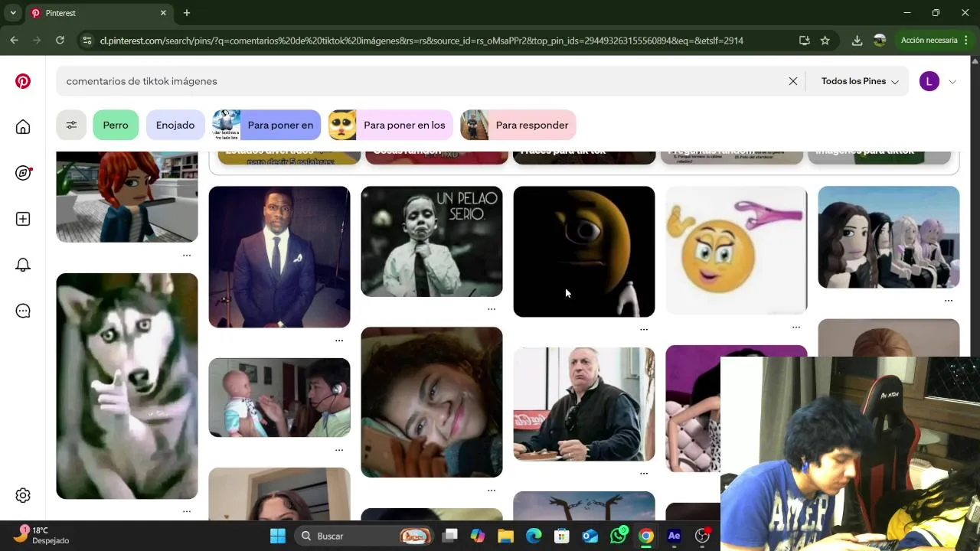Open more options under smirking emoji pin
The width and height of the screenshot is (980, 551).
point(796,327)
